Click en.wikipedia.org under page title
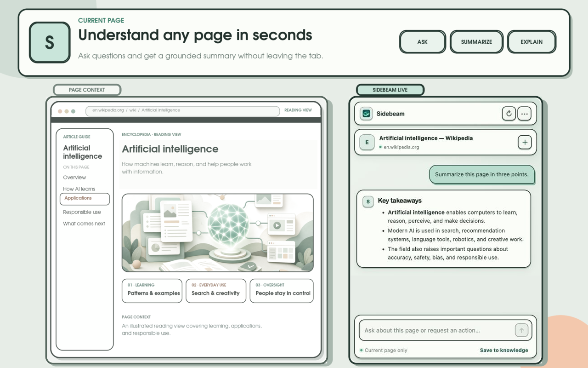The width and height of the screenshot is (588, 368). pyautogui.click(x=401, y=147)
